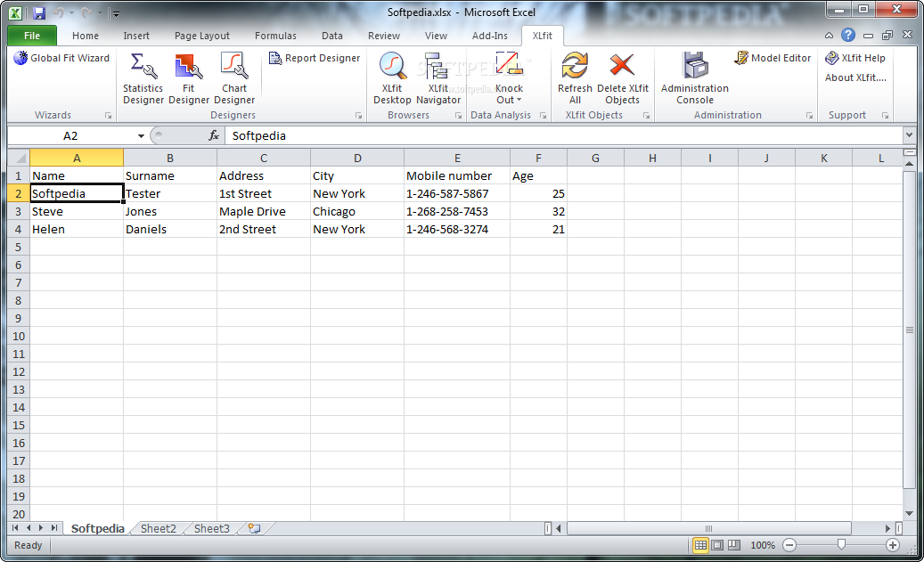Click the Name Box showing A2
Viewport: 924px width, 562px height.
point(70,136)
